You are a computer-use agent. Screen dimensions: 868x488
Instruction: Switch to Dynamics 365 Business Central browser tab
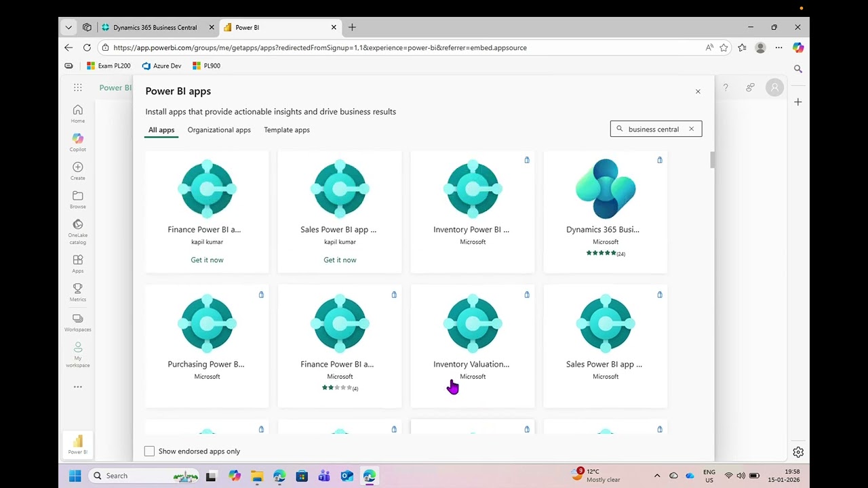click(155, 27)
